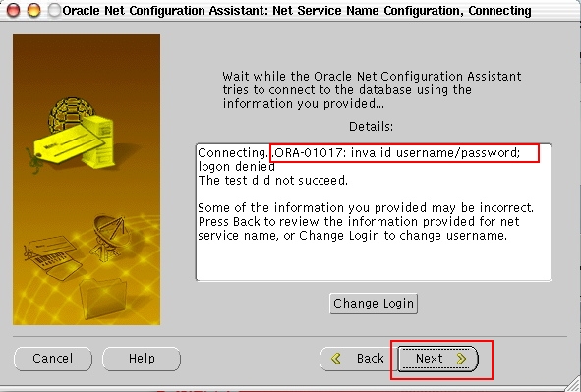
Task: Open the Help dialog button
Action: pyautogui.click(x=142, y=359)
